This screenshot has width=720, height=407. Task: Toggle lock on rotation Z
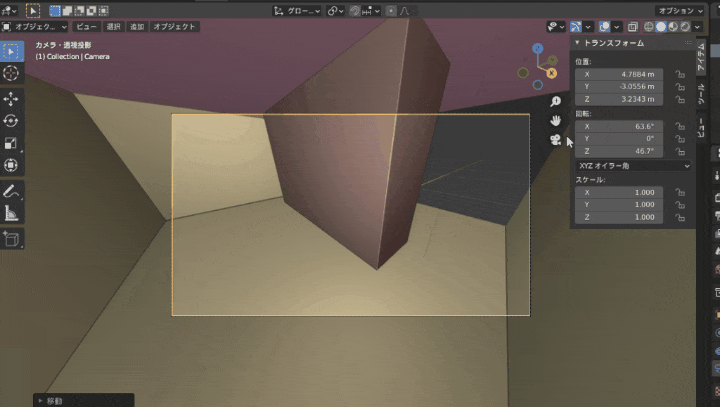pos(680,151)
